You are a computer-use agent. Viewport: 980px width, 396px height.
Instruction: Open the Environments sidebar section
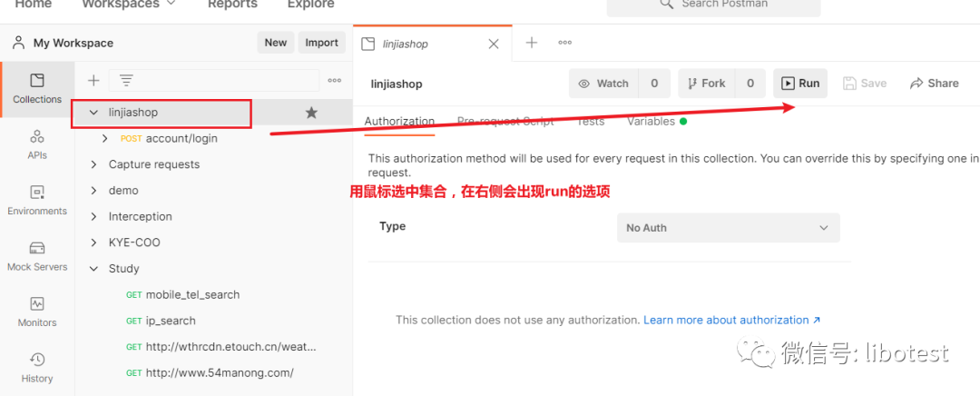[x=37, y=200]
